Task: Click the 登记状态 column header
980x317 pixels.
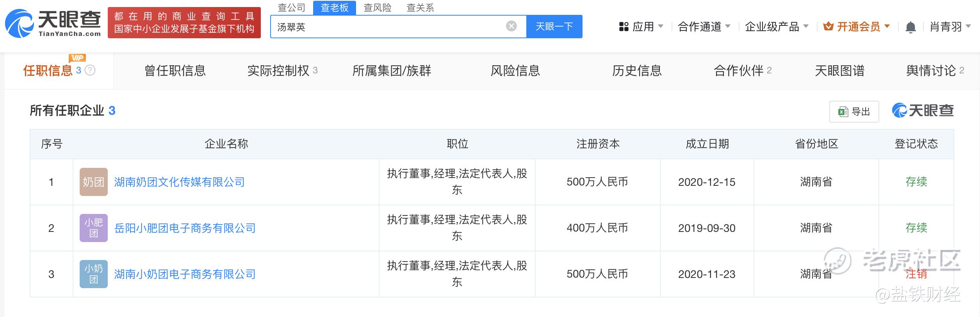Action: coord(916,144)
